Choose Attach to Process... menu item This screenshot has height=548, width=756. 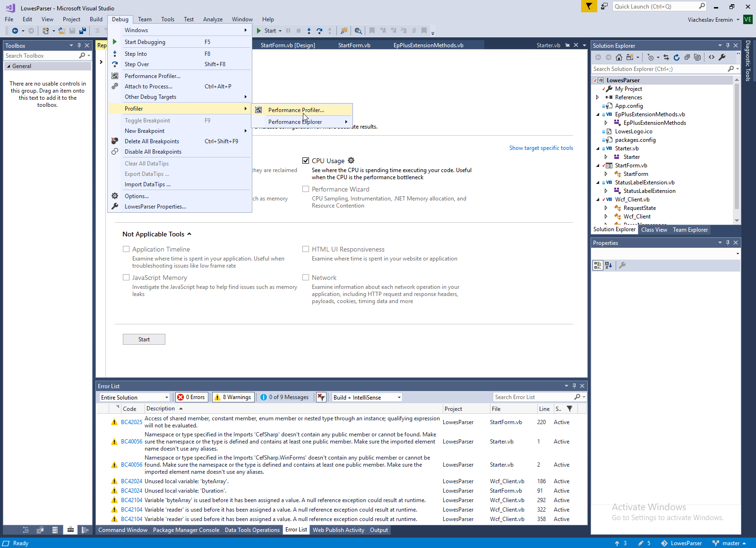[x=180, y=87]
